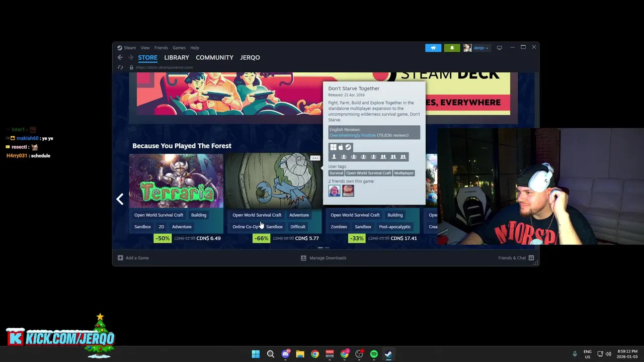This screenshot has height=362, width=644.
Task: Go forward with the Steam forward arrow
Action: point(130,57)
